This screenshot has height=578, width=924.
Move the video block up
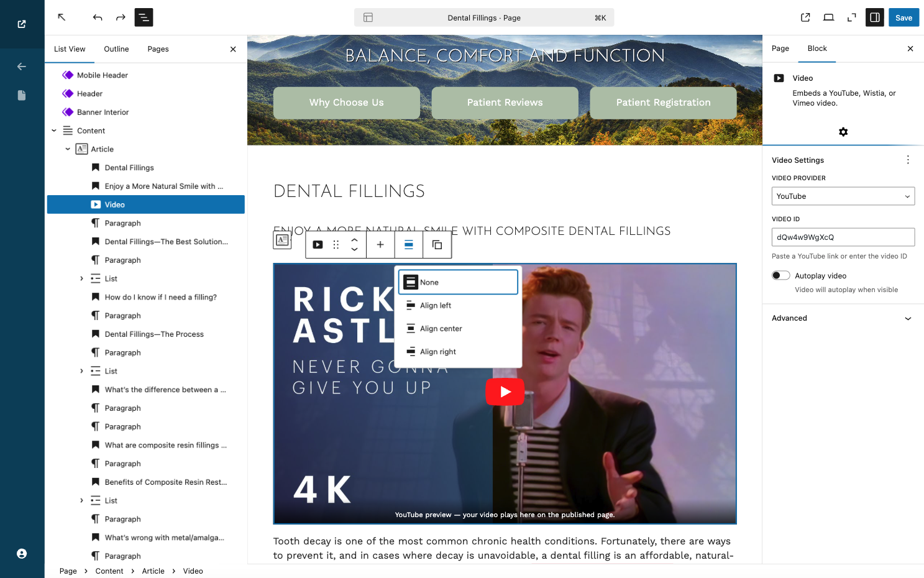[354, 240]
